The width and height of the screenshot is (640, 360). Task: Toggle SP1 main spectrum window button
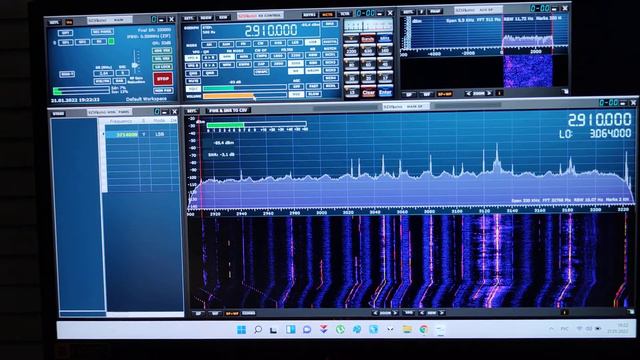66,42
